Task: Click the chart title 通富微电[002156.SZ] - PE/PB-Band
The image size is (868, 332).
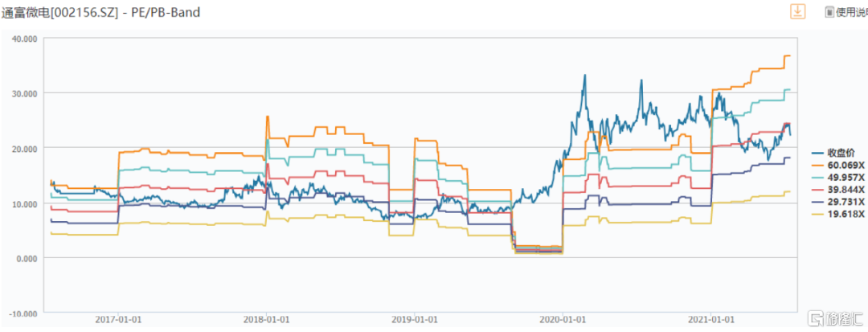Action: [100, 12]
